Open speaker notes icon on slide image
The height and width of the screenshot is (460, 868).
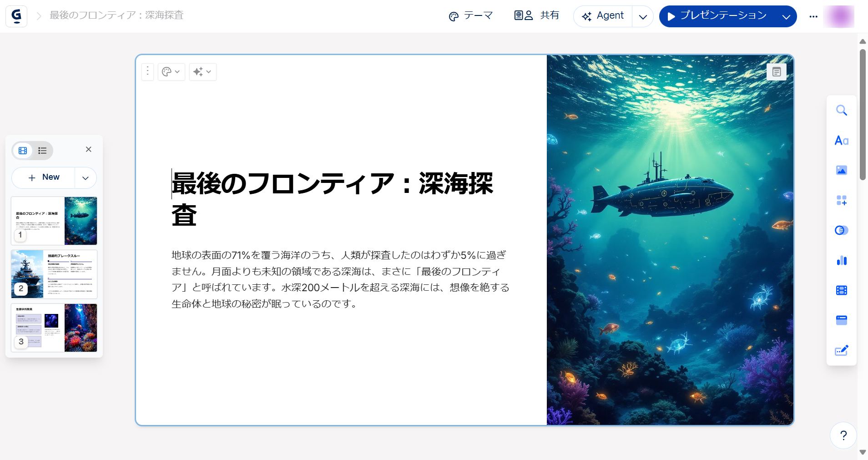[x=776, y=72]
